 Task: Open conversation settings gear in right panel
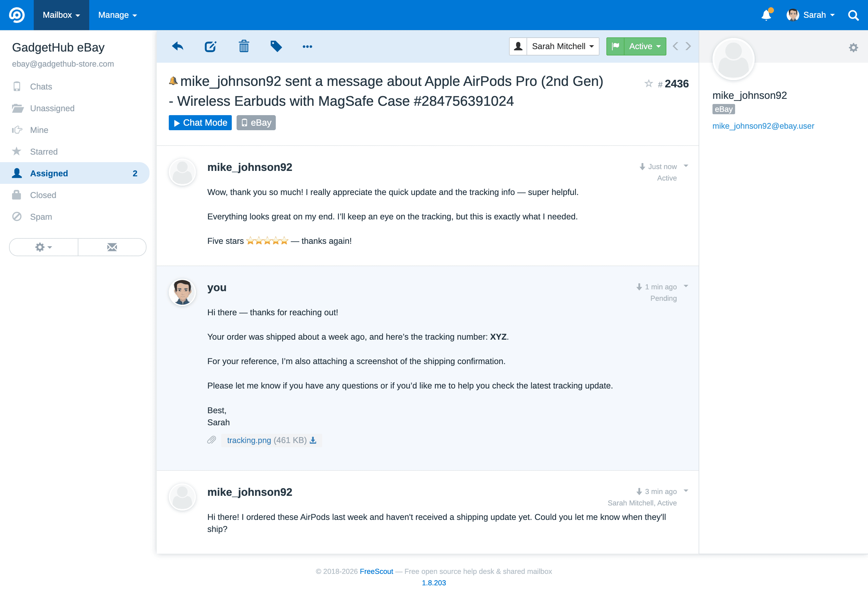coord(853,47)
